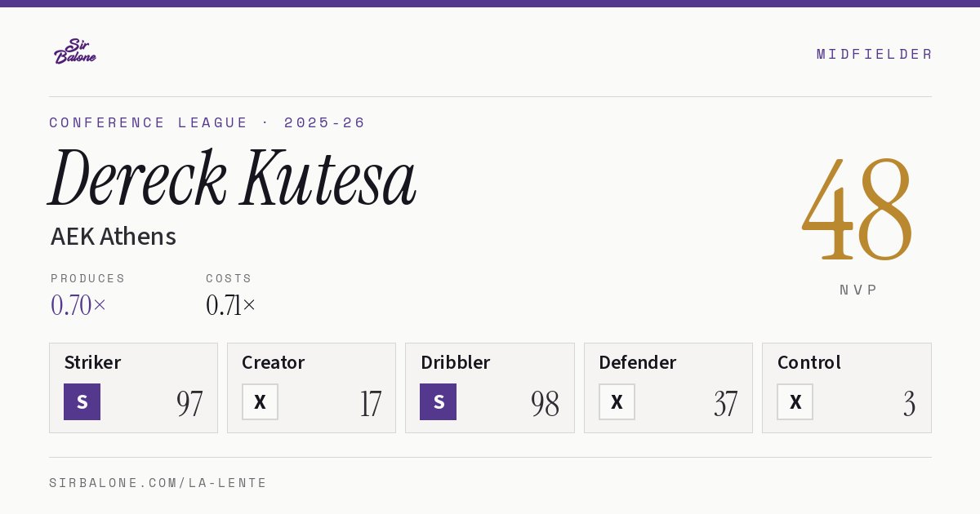The width and height of the screenshot is (980, 514).
Task: Click the purple S badge under Dribbler
Action: [438, 401]
